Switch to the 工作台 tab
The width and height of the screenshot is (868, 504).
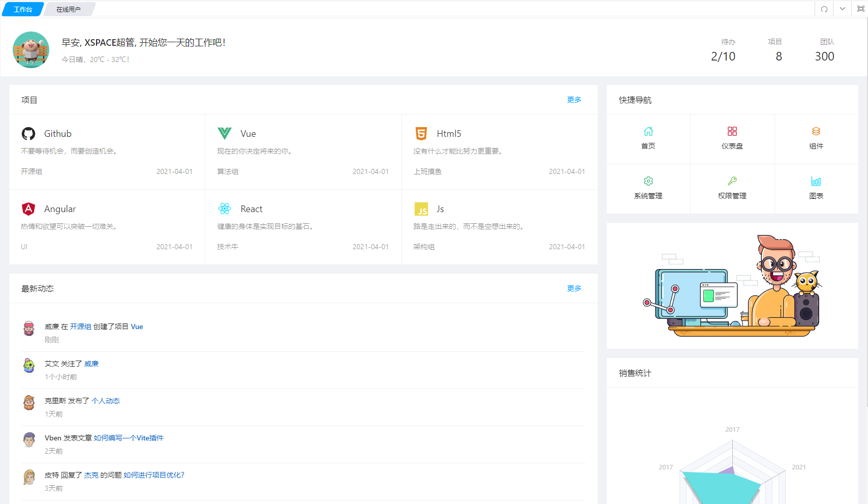(23, 9)
